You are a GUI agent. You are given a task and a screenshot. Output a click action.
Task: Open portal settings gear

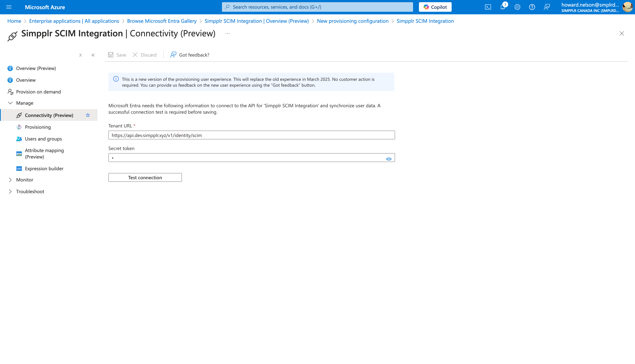coord(517,7)
